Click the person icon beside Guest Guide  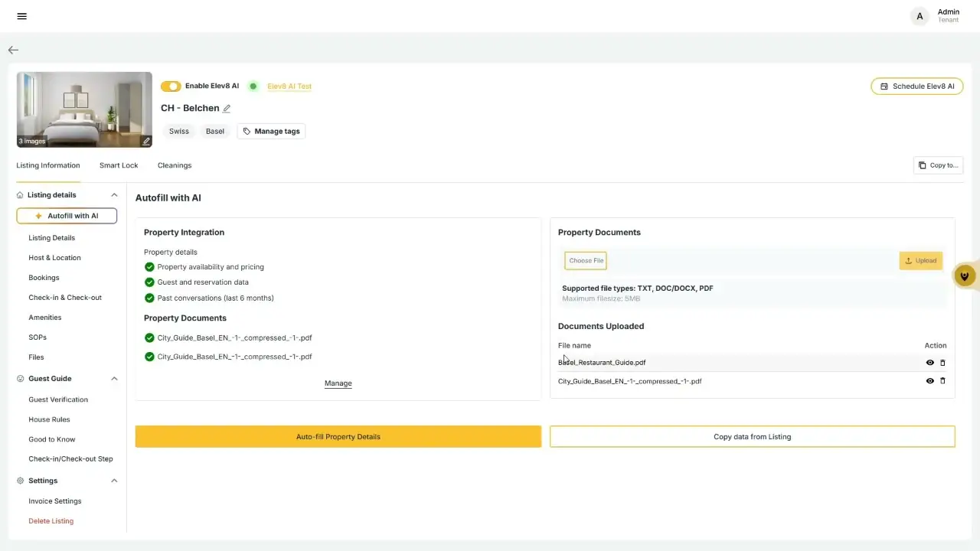[x=20, y=379]
